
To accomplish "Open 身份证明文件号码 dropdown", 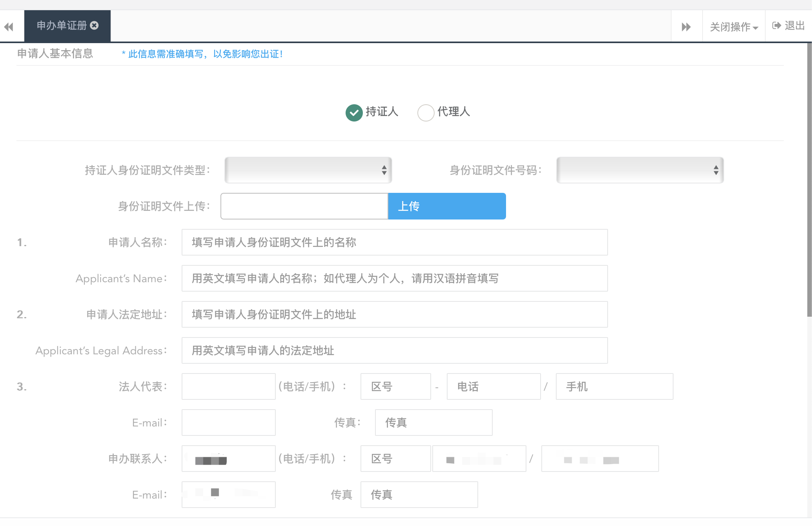I will [x=640, y=170].
